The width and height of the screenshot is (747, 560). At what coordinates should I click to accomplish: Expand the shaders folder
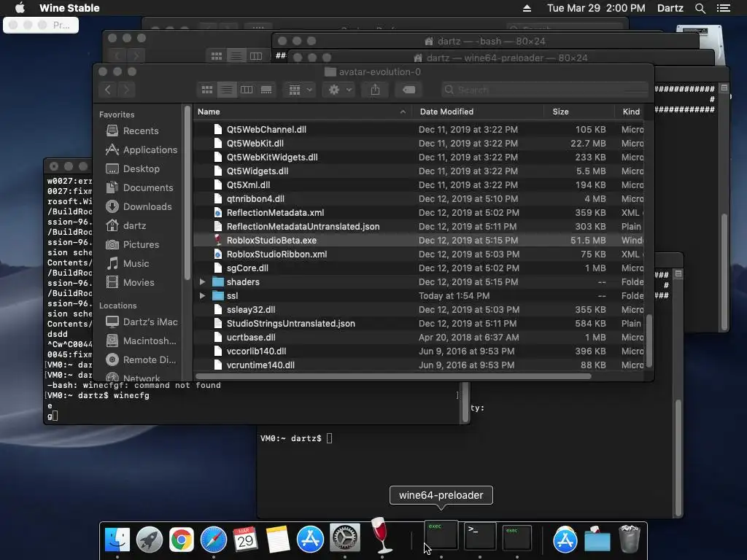point(203,282)
